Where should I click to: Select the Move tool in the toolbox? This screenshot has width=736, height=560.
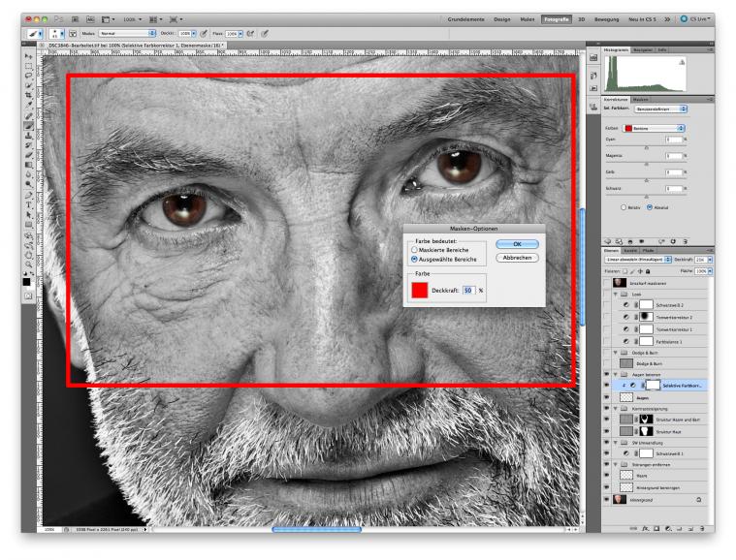(28, 56)
